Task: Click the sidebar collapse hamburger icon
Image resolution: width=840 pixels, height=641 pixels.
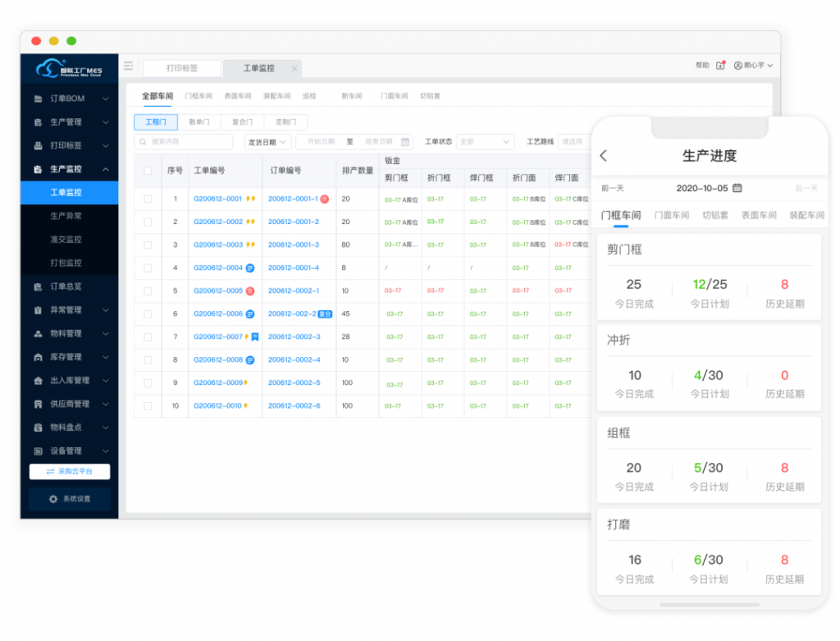Action: pos(129,66)
